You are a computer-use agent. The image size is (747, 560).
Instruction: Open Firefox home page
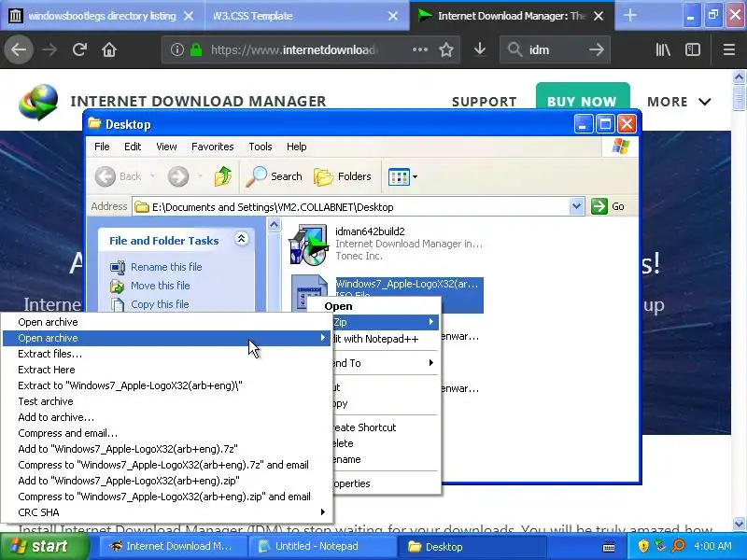pyautogui.click(x=109, y=49)
